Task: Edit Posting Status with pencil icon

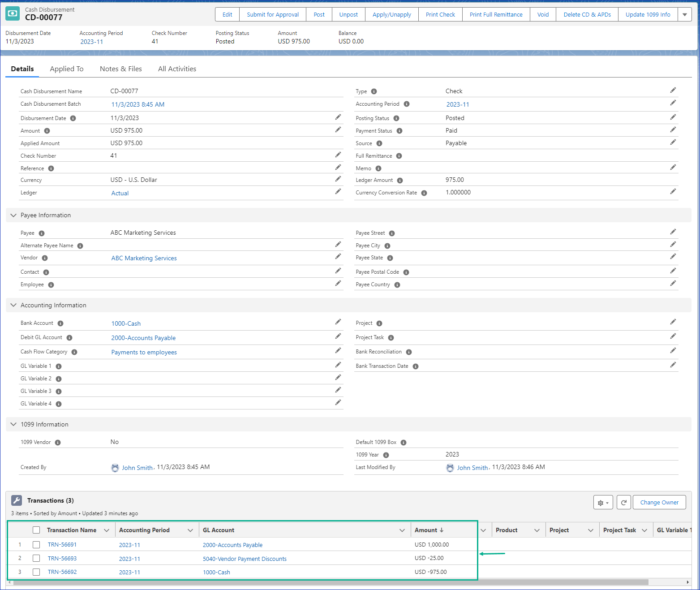Action: (x=673, y=117)
